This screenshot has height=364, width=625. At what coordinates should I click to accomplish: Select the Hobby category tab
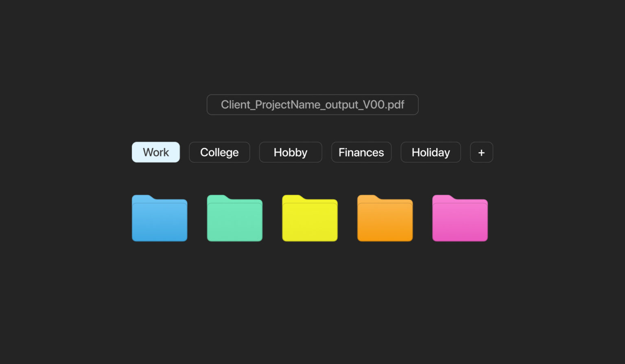tap(291, 153)
